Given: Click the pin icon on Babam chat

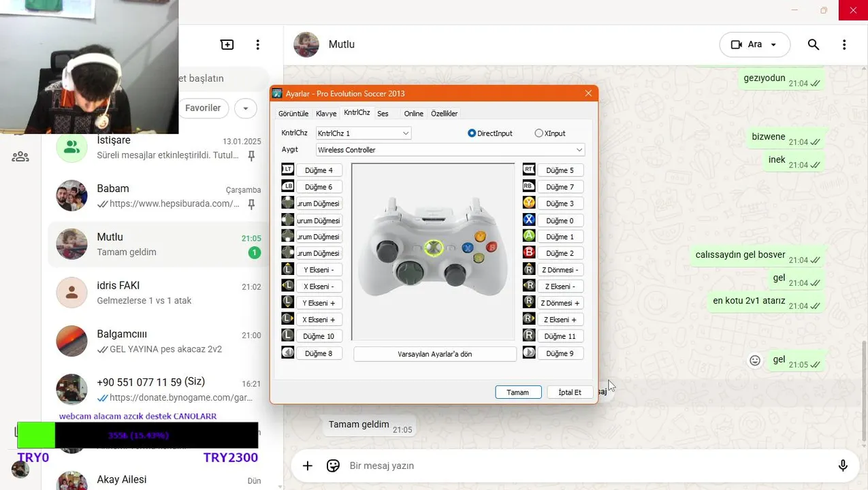Looking at the screenshot, I should pos(251,204).
